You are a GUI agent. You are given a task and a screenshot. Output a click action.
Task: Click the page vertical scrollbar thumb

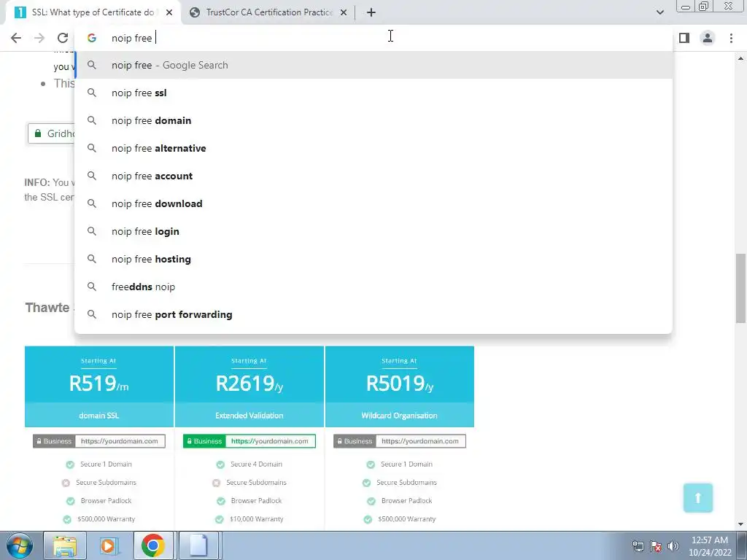(740, 289)
